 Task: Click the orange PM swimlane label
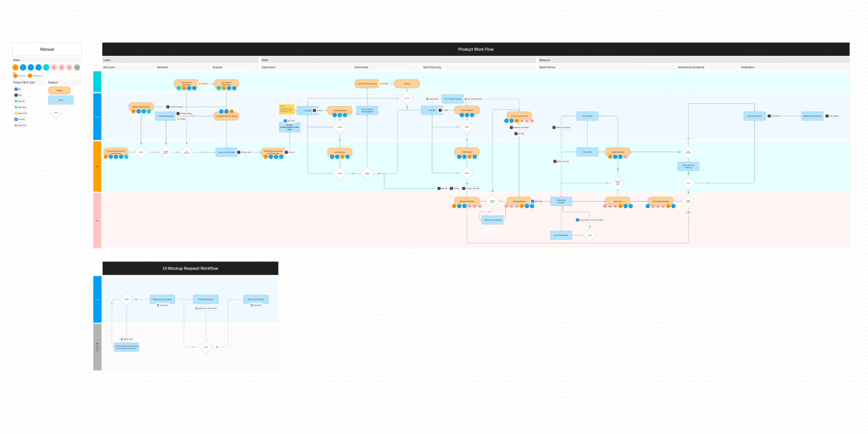[97, 166]
